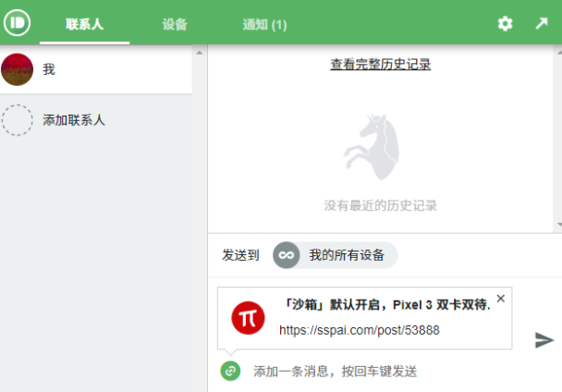Viewport: 562px width, 392px height.
Task: Pop out the window via arrow icon
Action: coord(542,24)
